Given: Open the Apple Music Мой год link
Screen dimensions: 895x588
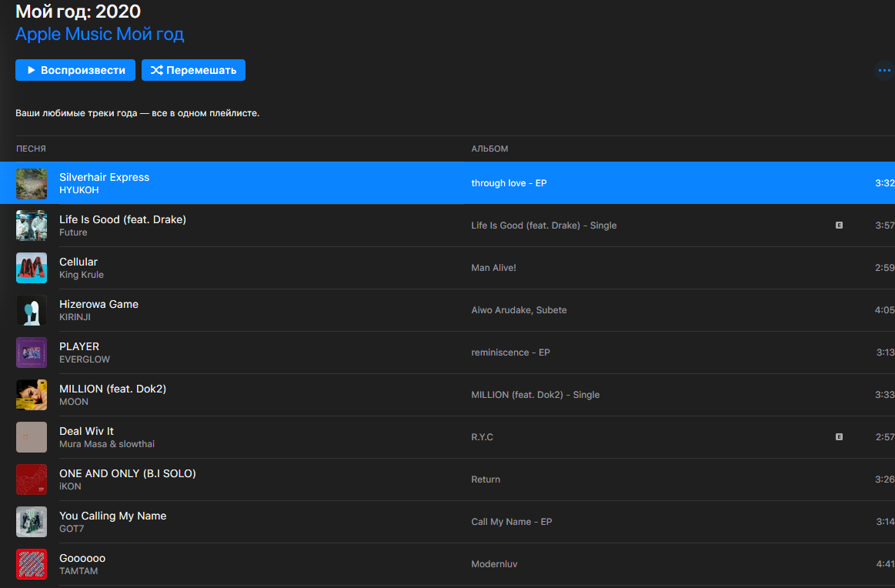Looking at the screenshot, I should click(99, 35).
